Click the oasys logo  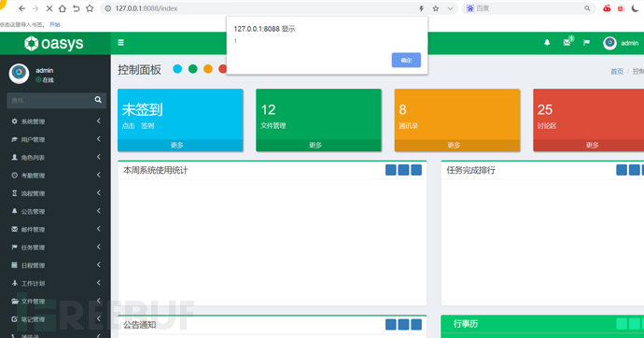54,43
